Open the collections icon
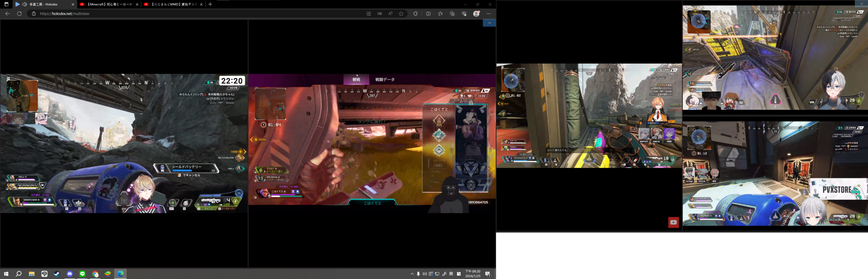This screenshot has width=868, height=279. (x=452, y=14)
